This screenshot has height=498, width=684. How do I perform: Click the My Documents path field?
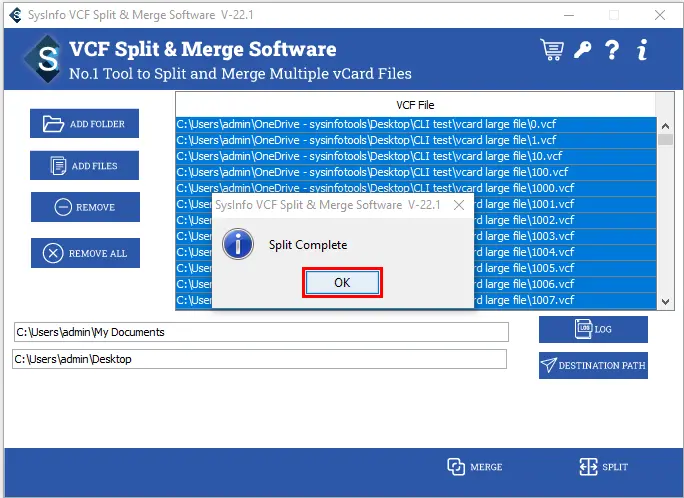click(260, 332)
